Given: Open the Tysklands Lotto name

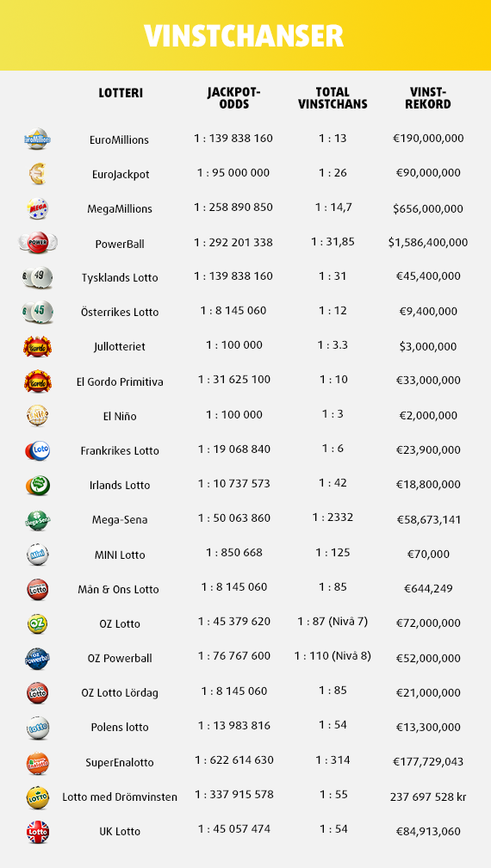Looking at the screenshot, I should pyautogui.click(x=120, y=277).
